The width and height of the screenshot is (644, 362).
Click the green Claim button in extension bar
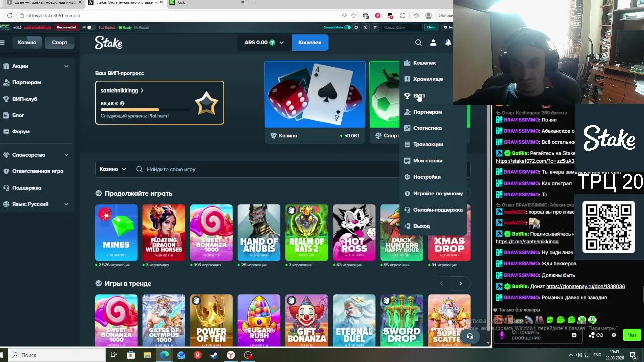(431, 27)
